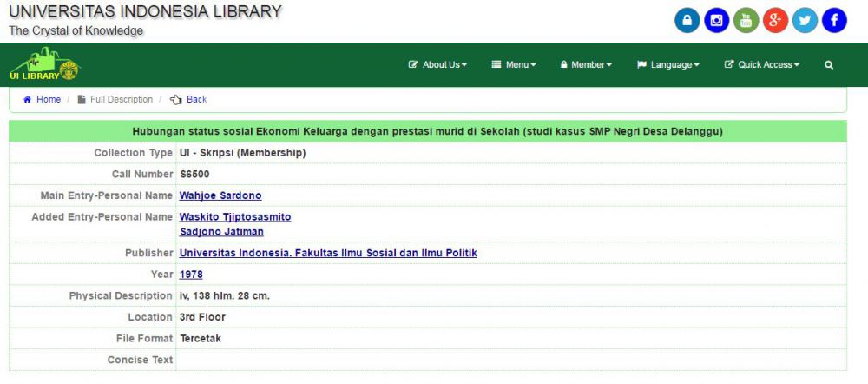The image size is (868, 384).
Task: Open author Wahjoe Sardono link
Action: point(220,195)
